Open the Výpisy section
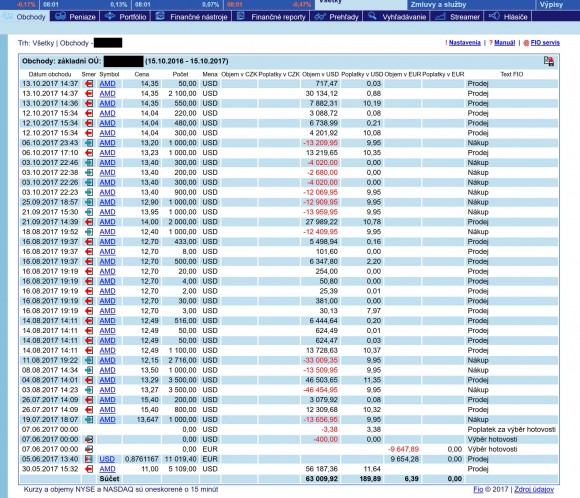The image size is (580, 498). coord(551,5)
